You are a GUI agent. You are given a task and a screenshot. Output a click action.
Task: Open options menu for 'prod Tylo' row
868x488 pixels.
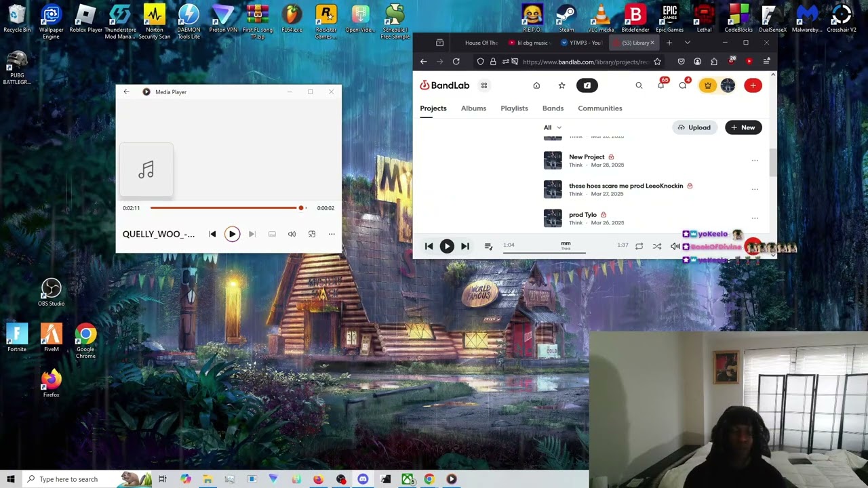(755, 218)
